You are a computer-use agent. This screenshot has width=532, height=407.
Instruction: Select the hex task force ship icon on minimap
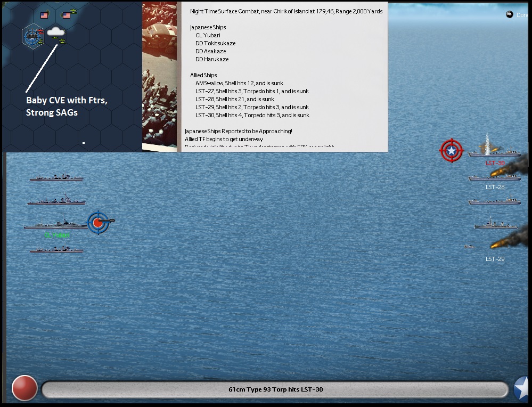[32, 36]
